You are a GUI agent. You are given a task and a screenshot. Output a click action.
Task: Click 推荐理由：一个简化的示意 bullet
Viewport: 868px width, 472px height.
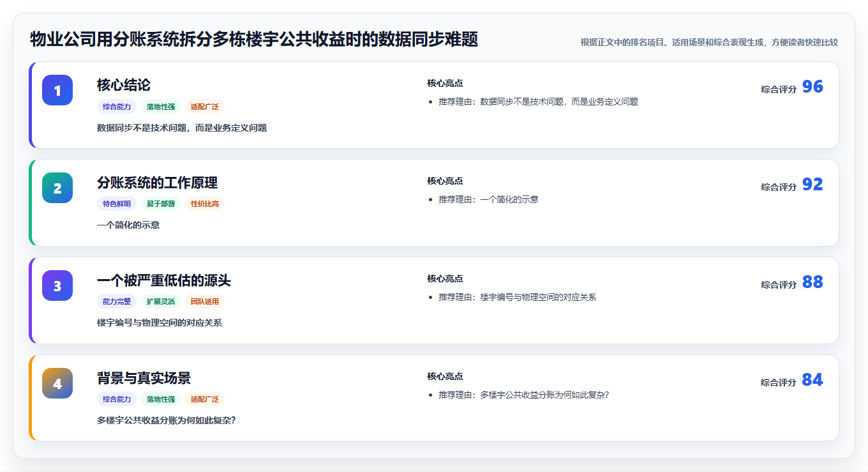click(x=489, y=199)
